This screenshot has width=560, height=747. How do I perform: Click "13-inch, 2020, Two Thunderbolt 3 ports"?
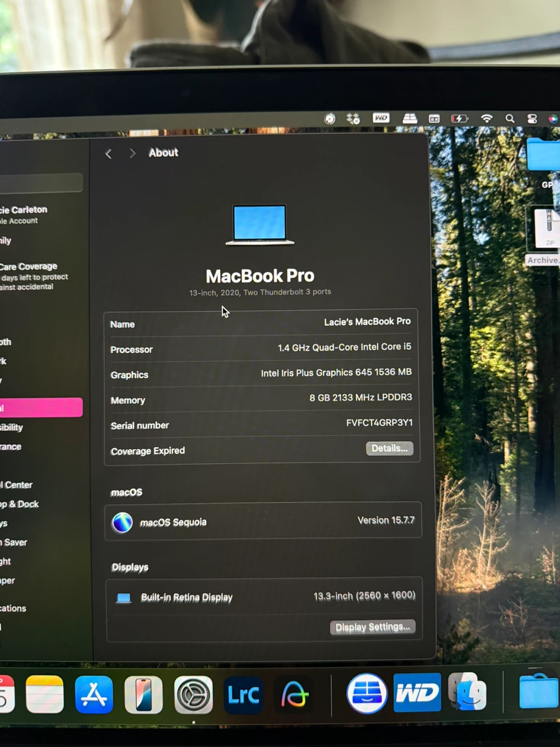(260, 292)
